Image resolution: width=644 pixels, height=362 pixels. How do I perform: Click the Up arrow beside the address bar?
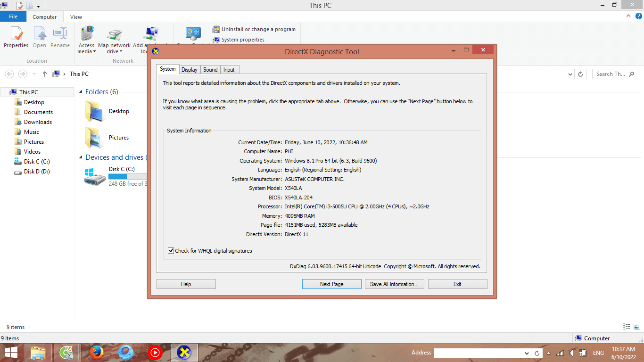[x=45, y=74]
